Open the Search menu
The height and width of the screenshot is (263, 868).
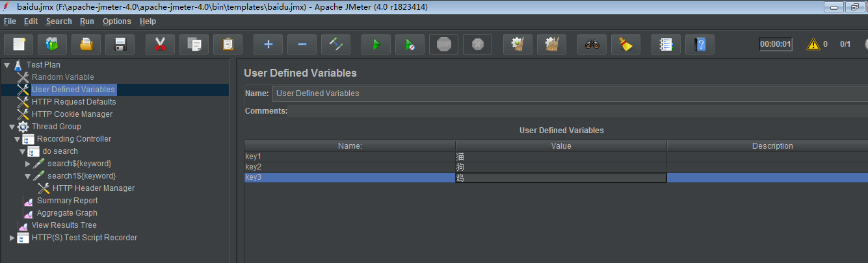59,21
